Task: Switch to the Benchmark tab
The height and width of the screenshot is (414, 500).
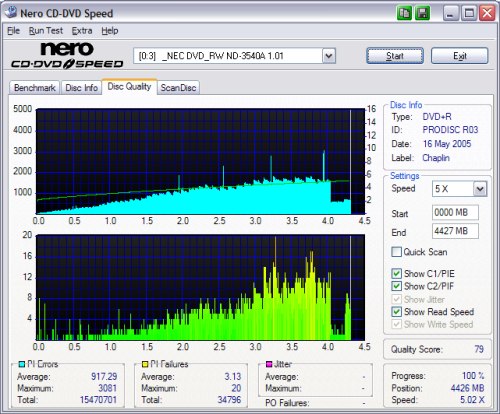Action: tap(35, 88)
